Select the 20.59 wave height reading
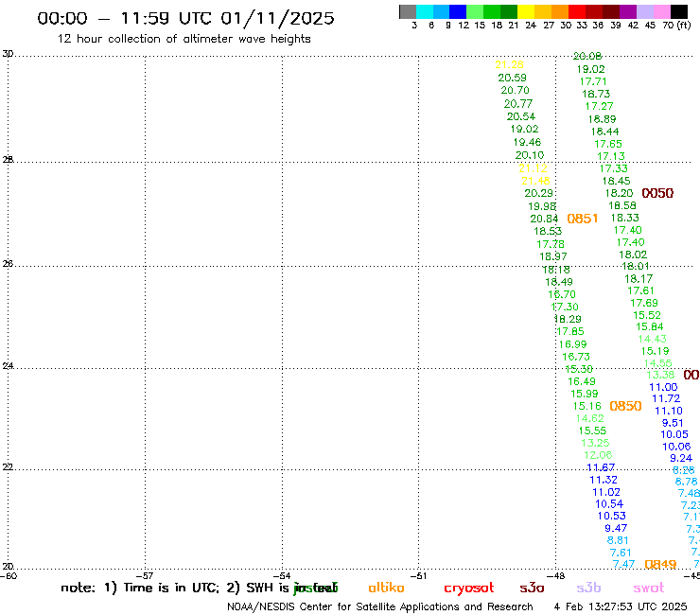This screenshot has height=615, width=700. [x=512, y=78]
